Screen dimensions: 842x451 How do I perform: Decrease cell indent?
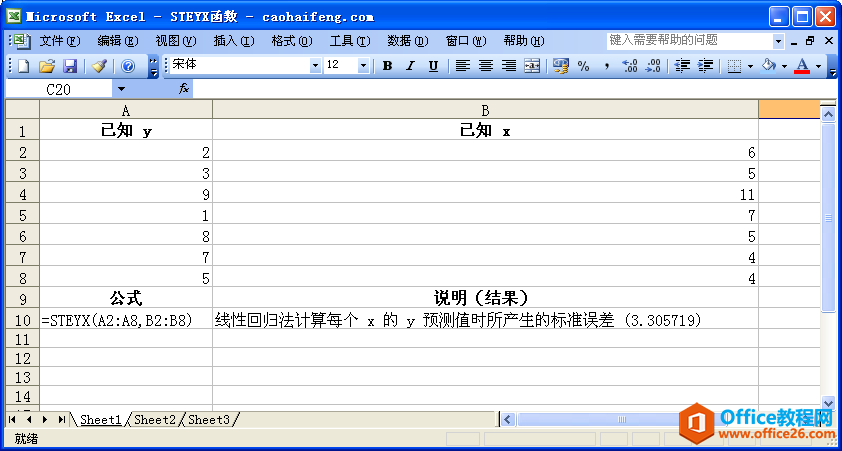point(682,66)
